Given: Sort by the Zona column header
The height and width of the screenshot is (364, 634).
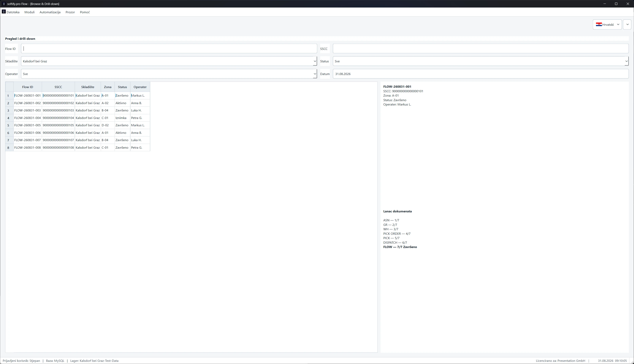Looking at the screenshot, I should tap(108, 87).
